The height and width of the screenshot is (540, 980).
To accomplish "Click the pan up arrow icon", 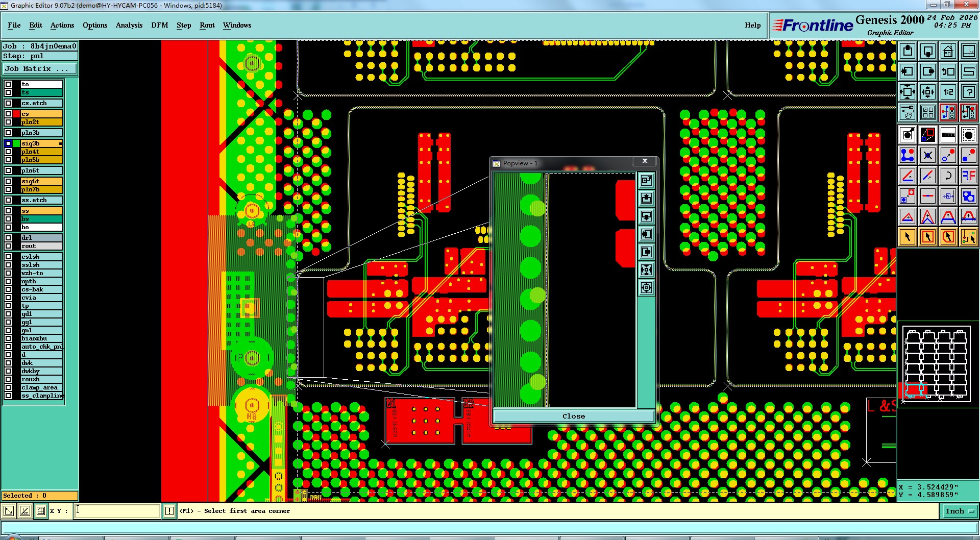I will pyautogui.click(x=908, y=51).
